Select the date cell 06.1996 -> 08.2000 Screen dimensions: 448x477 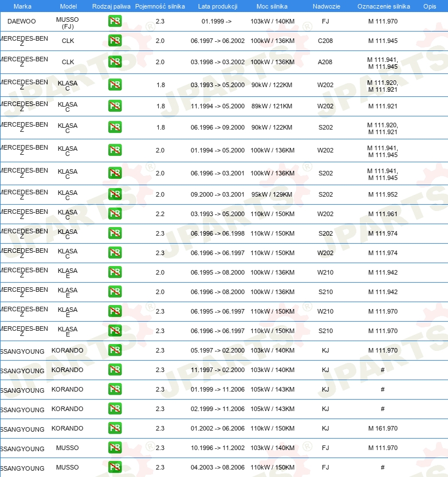coord(218,292)
